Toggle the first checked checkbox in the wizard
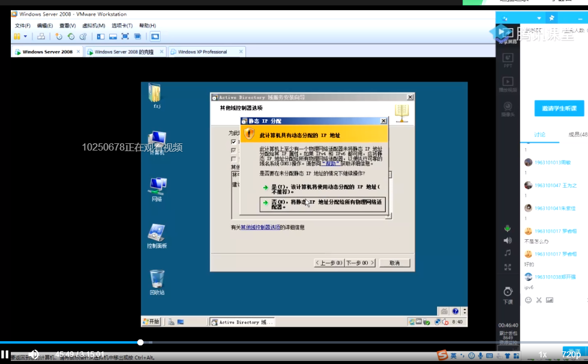The height and width of the screenshot is (364, 588). click(x=233, y=142)
